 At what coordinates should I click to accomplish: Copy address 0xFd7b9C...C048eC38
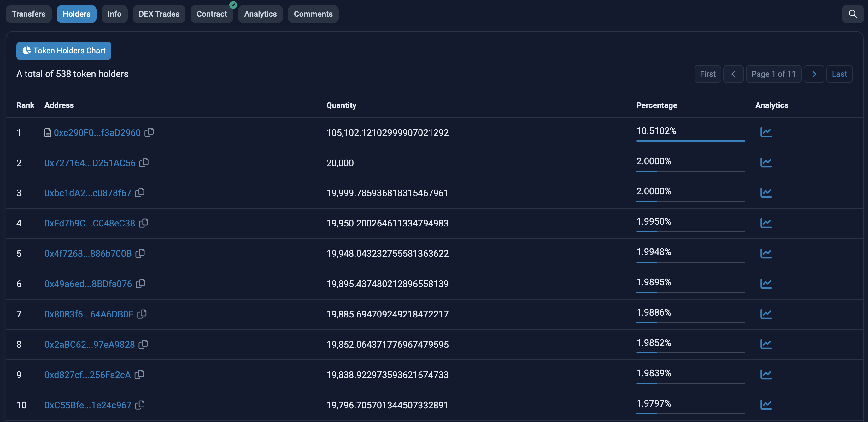[x=144, y=223]
